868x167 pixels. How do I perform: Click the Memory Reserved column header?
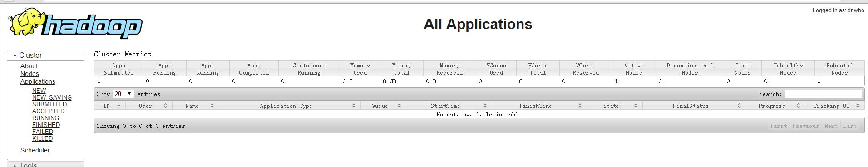tap(449, 69)
